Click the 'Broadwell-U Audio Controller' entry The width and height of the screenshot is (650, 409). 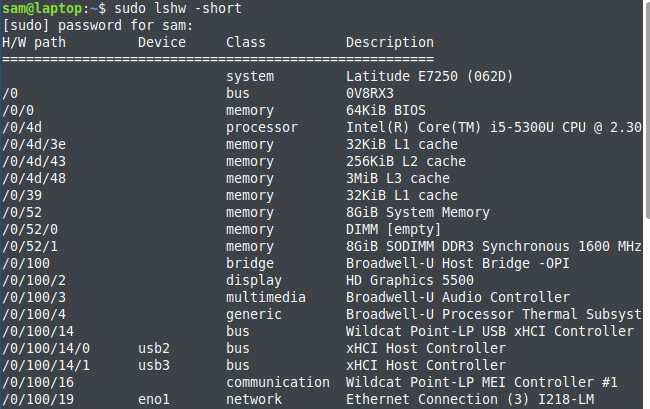click(x=458, y=298)
